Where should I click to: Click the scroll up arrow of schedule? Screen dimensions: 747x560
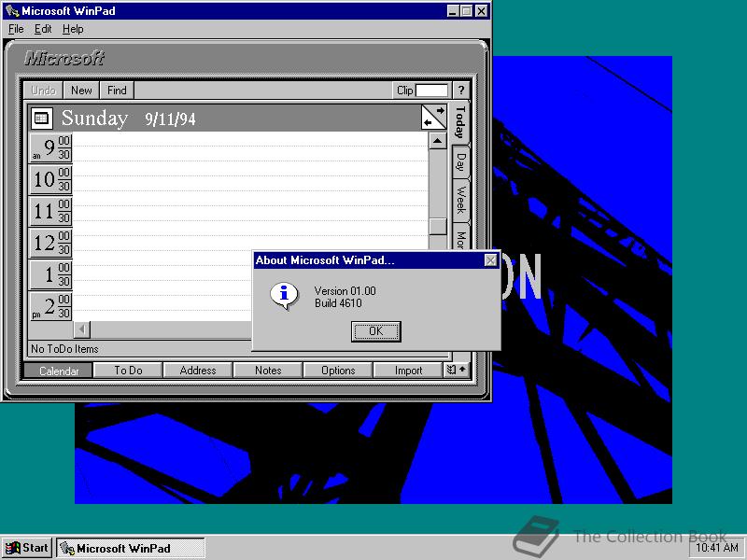(437, 141)
